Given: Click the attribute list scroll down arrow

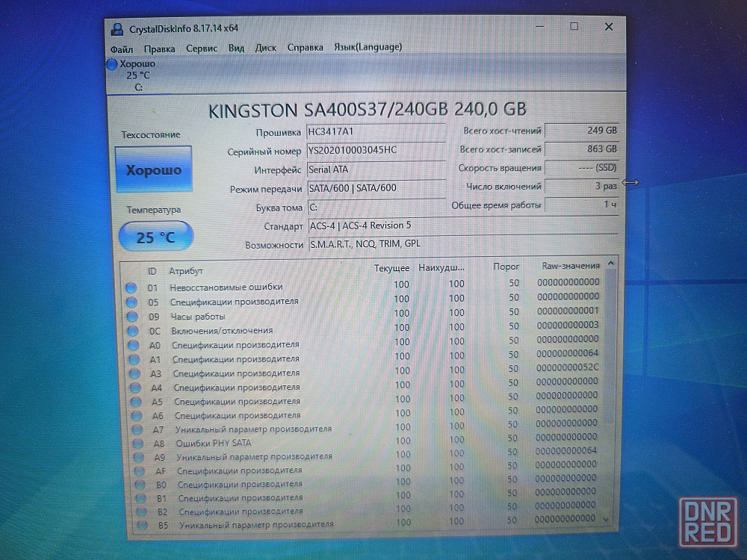Looking at the screenshot, I should pos(607,520).
